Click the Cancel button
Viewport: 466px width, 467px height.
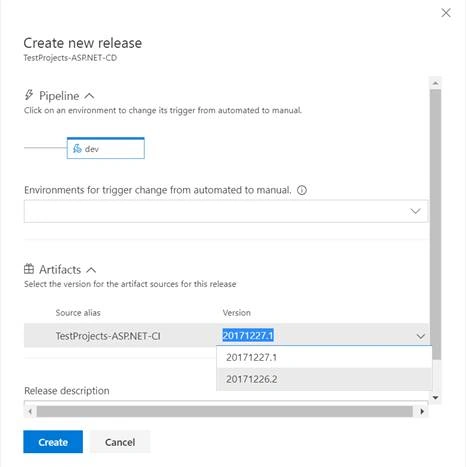click(x=120, y=442)
